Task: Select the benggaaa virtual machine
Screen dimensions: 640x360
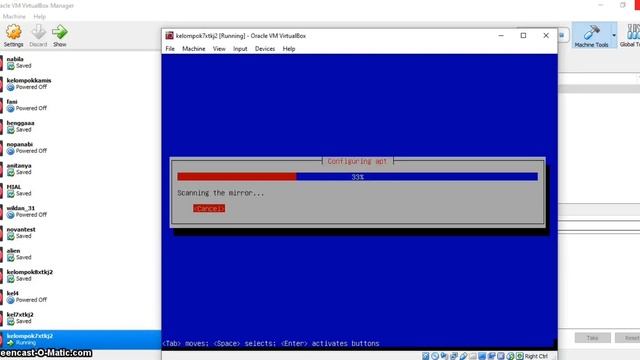Action: point(80,126)
